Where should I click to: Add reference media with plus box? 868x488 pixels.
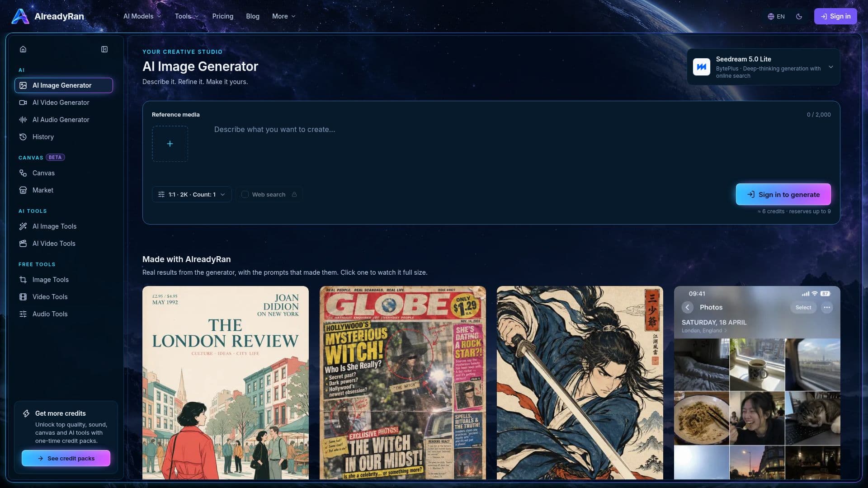pyautogui.click(x=170, y=144)
